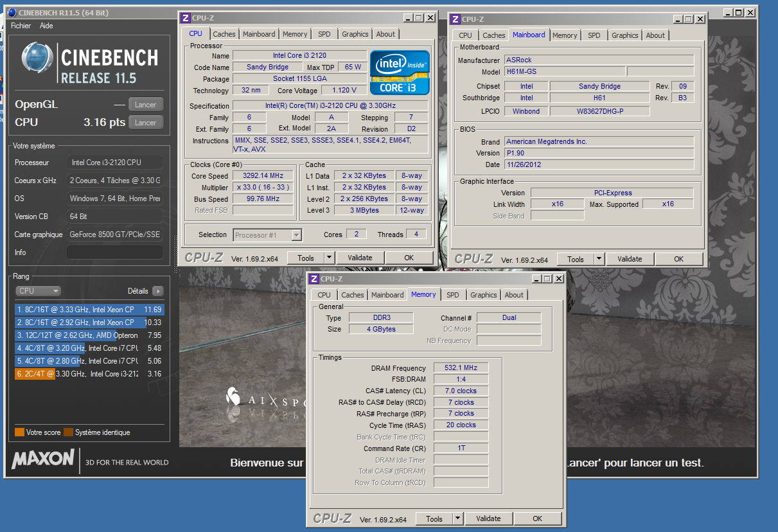The width and height of the screenshot is (778, 532).
Task: Click the CPU-Z Z icon in CPU window title bar
Action: 186,18
